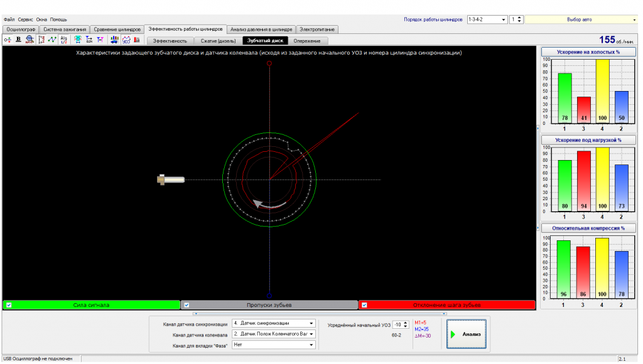Click the начальный УОЗ spinner arrows
The image size is (643, 364).
point(406,324)
